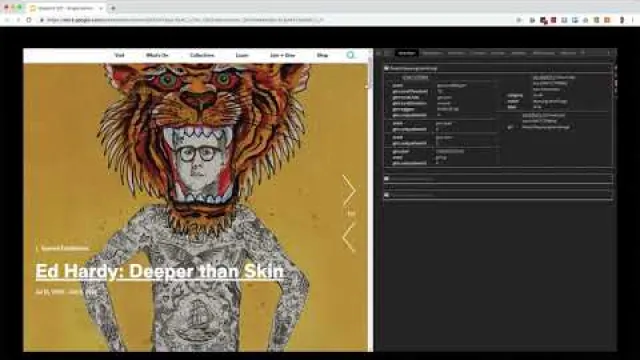The width and height of the screenshot is (640, 360).
Task: Open the Join + Give navigation item
Action: (282, 55)
